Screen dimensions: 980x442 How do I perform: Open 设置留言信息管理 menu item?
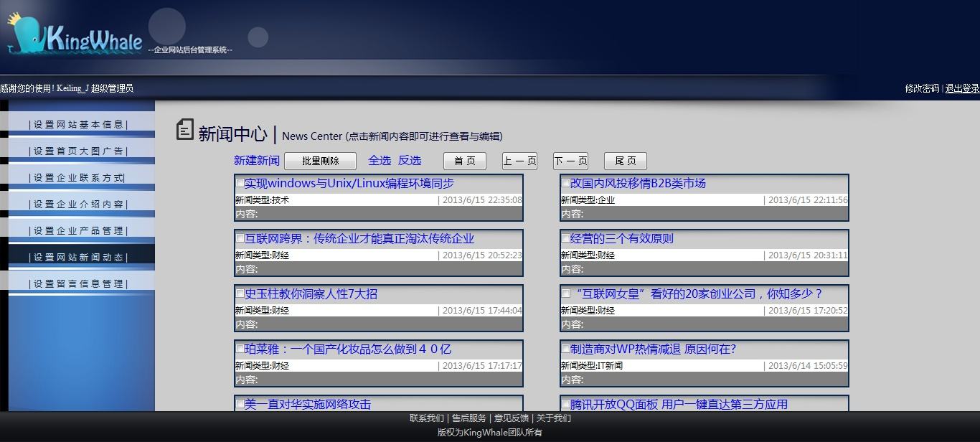(x=78, y=283)
